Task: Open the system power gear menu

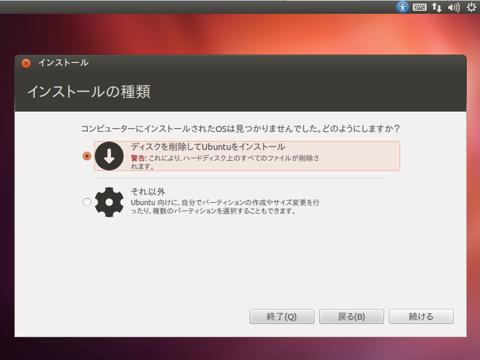Action: tap(471, 7)
